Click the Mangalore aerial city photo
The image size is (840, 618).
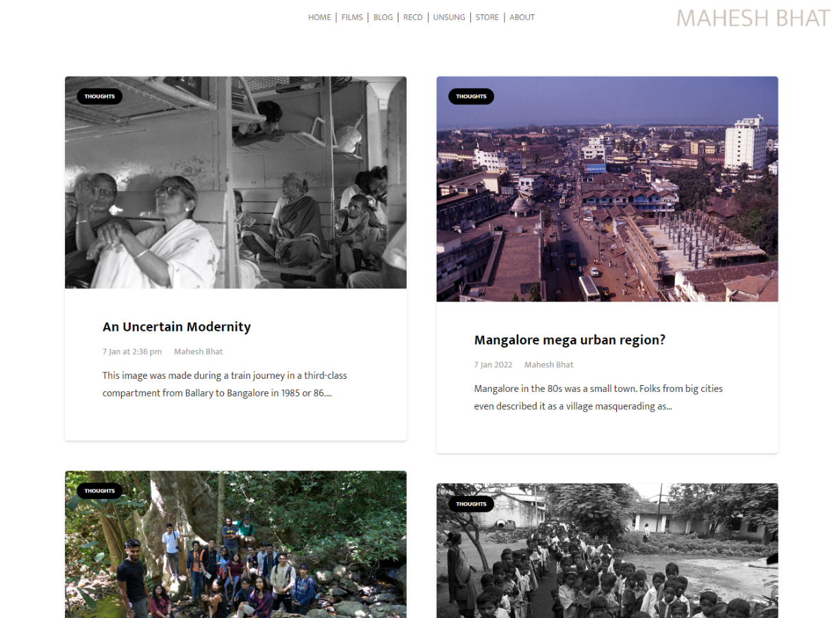pos(607,189)
